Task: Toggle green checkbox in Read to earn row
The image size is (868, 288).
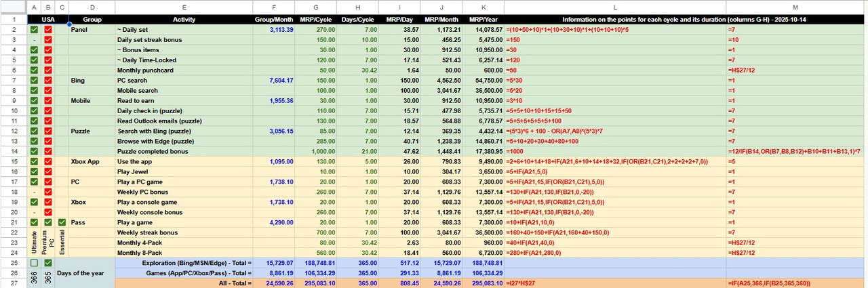Action: point(34,100)
